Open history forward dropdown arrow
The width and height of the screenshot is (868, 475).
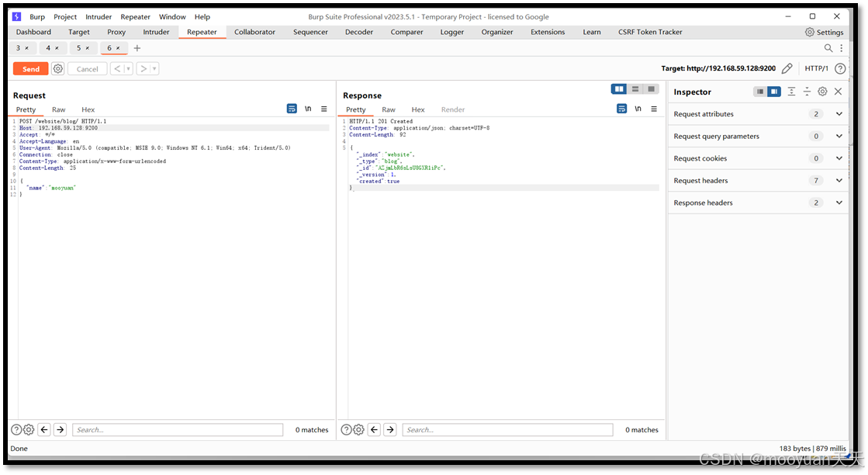tap(154, 68)
